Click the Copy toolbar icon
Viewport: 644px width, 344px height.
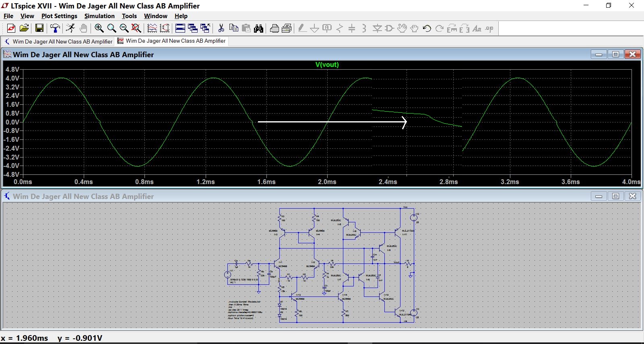[233, 28]
